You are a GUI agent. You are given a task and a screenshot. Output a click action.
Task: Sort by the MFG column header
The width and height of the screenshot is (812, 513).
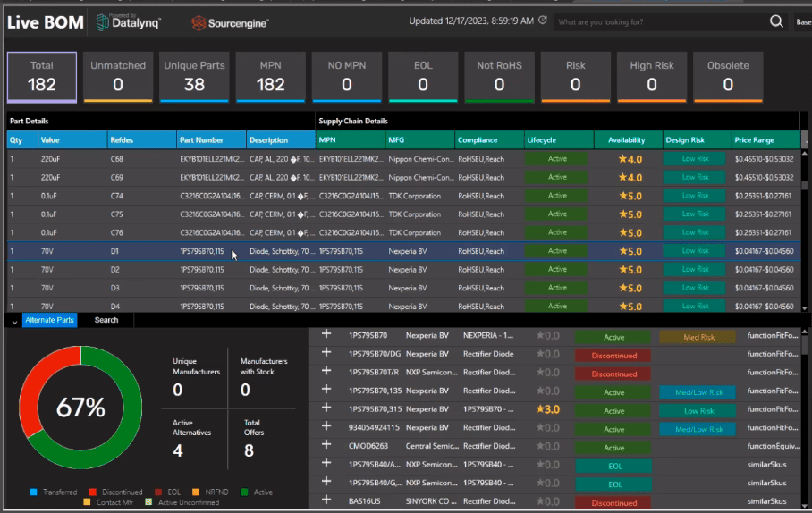[420, 139]
